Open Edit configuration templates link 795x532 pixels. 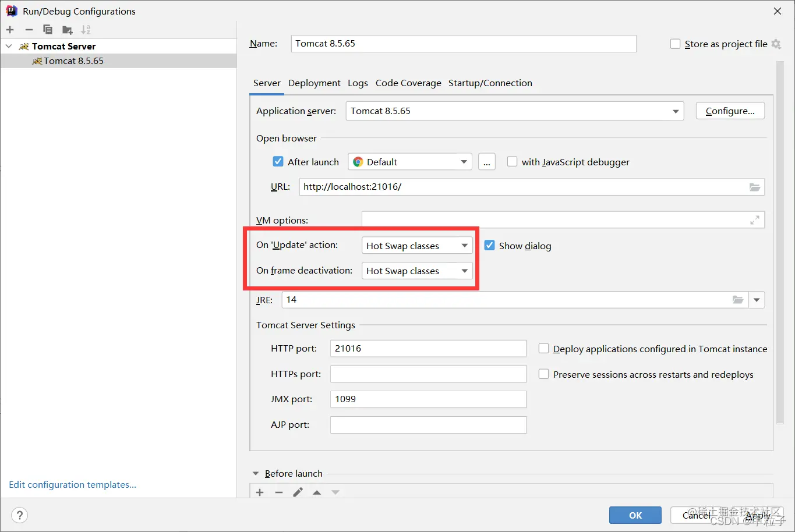(x=73, y=484)
